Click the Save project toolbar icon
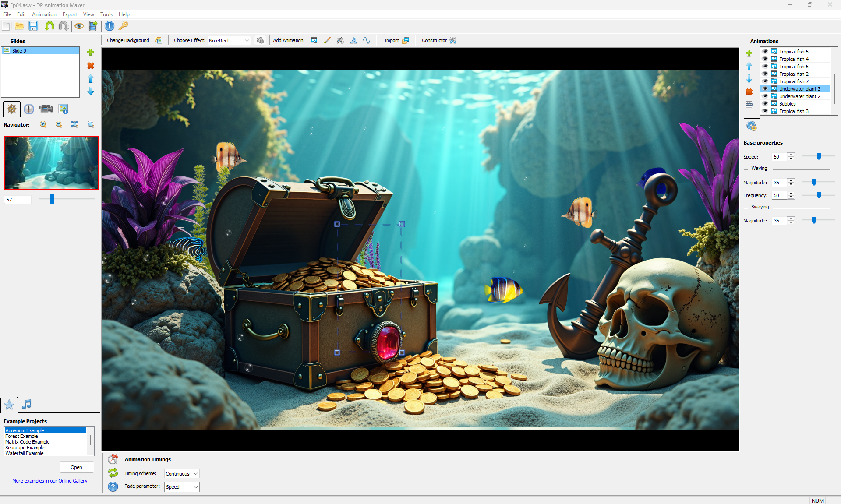Viewport: 841px width, 504px height. [33, 26]
